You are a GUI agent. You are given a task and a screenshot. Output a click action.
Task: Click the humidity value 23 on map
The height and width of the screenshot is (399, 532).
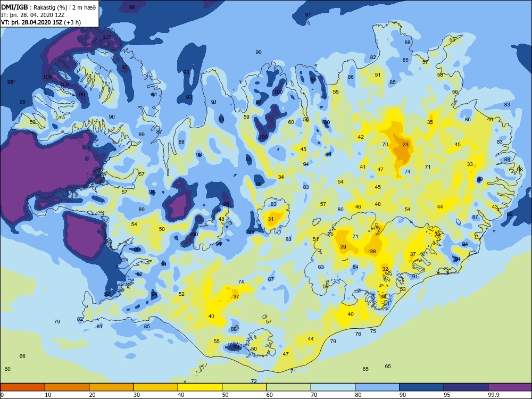point(405,145)
